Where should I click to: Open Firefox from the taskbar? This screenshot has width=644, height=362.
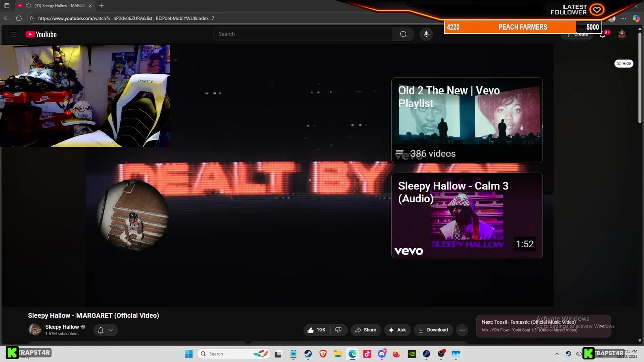pos(396,354)
